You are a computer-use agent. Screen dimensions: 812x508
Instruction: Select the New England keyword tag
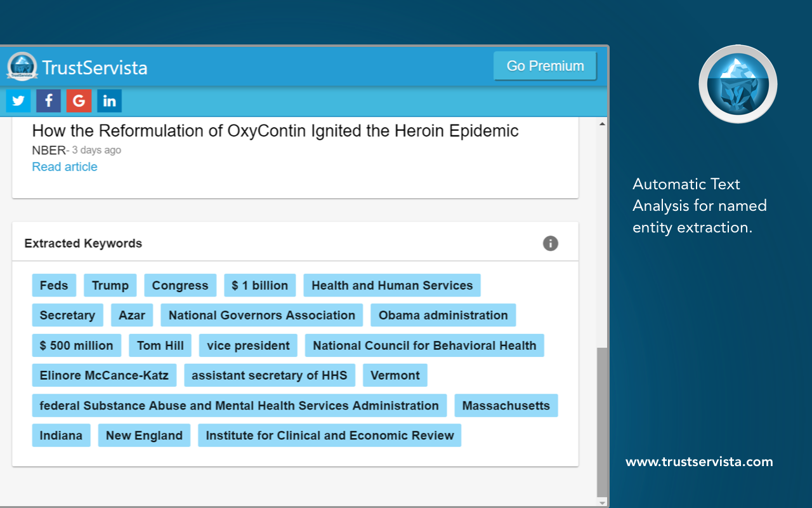pyautogui.click(x=144, y=436)
